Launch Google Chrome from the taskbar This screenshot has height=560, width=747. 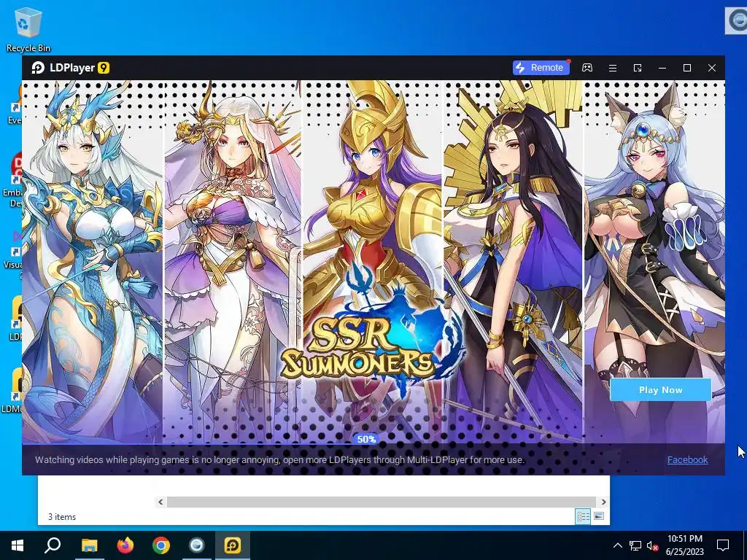point(161,545)
